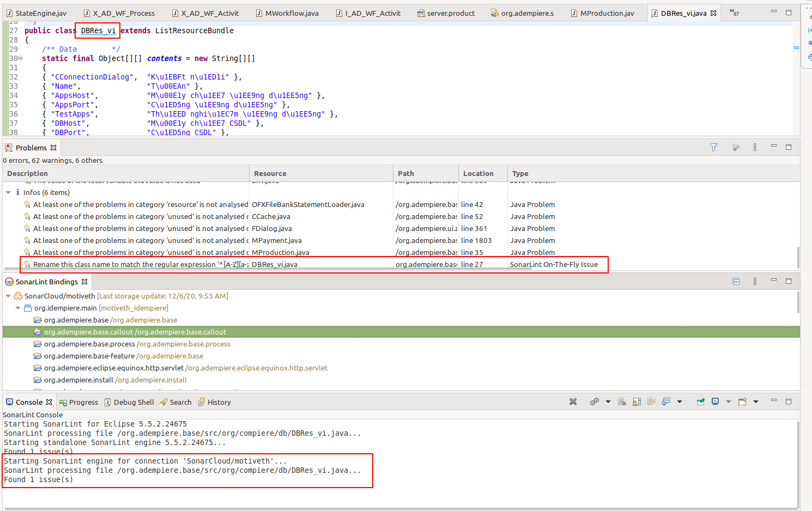Select org.adempiere.install binding in the tree

coord(78,380)
